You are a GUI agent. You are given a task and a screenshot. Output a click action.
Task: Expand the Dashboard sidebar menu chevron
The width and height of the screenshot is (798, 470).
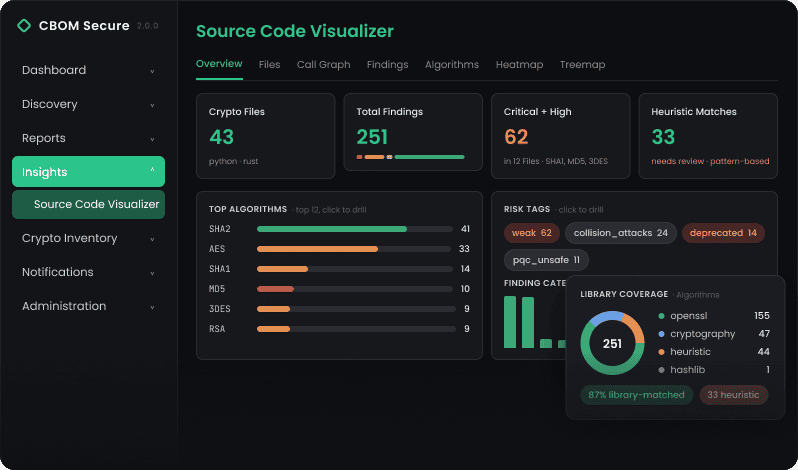(x=152, y=71)
